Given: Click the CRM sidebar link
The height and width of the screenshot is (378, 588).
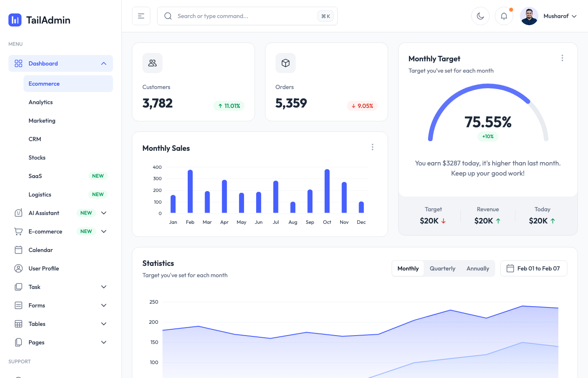Looking at the screenshot, I should 35,139.
